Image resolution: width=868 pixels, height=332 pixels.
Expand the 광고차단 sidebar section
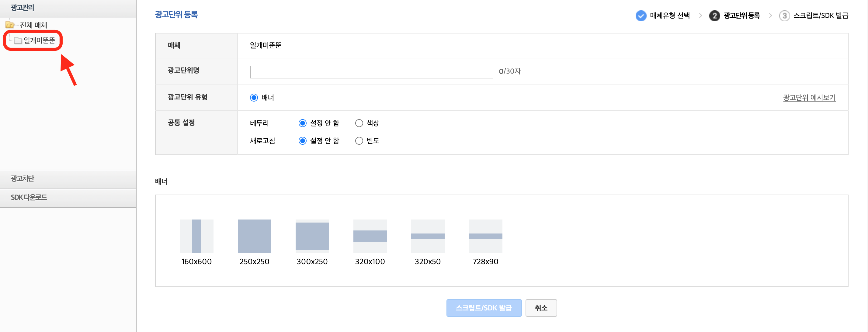click(x=22, y=178)
